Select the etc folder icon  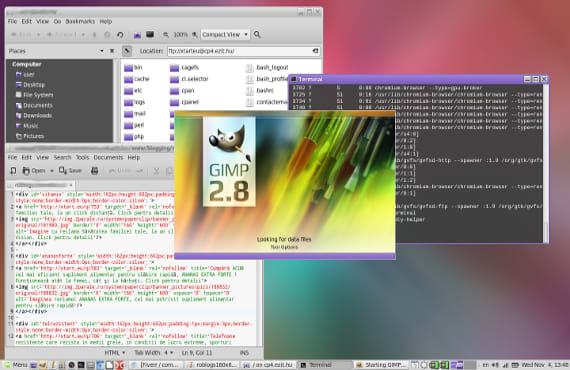(128, 91)
